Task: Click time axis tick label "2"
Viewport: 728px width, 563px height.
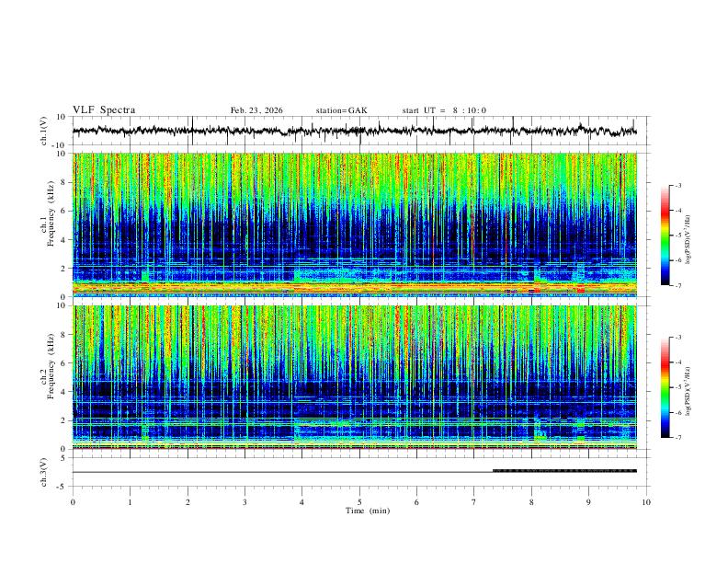Action: 188,502
